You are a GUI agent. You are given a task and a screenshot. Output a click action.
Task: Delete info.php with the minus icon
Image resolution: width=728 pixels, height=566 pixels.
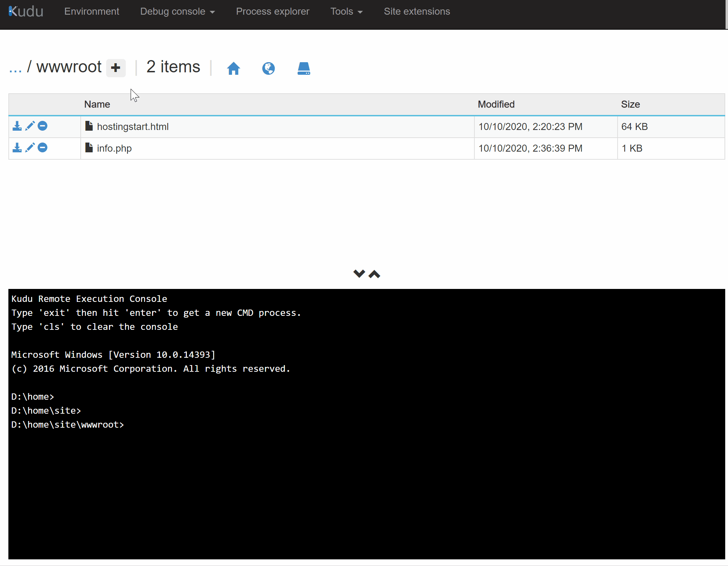[x=43, y=147]
